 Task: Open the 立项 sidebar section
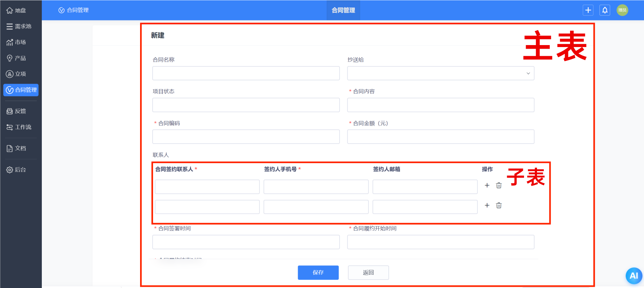16,74
